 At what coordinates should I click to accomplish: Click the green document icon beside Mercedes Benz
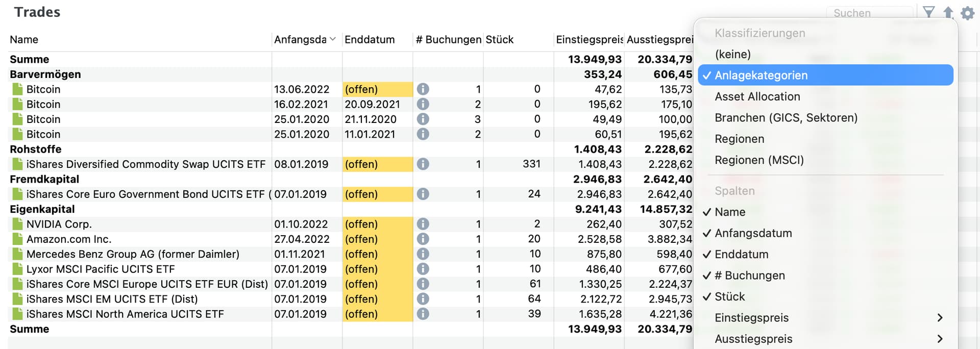[18, 254]
